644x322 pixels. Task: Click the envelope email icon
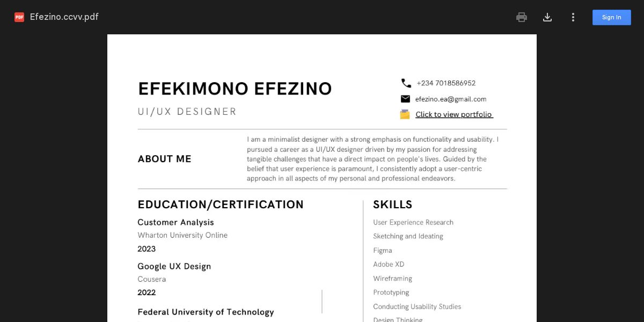point(405,99)
